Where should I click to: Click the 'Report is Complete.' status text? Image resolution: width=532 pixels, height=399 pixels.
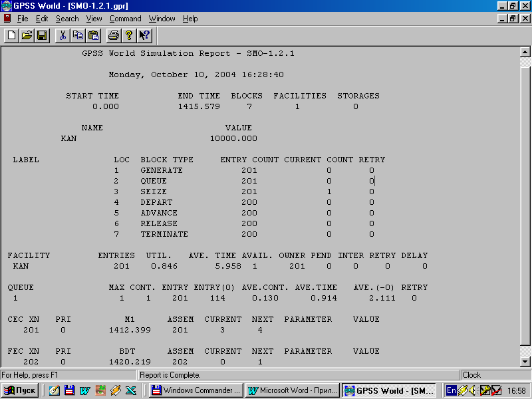coord(170,375)
